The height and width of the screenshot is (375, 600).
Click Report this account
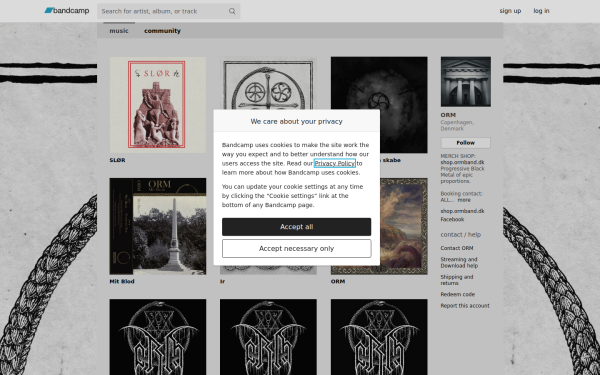pos(465,305)
